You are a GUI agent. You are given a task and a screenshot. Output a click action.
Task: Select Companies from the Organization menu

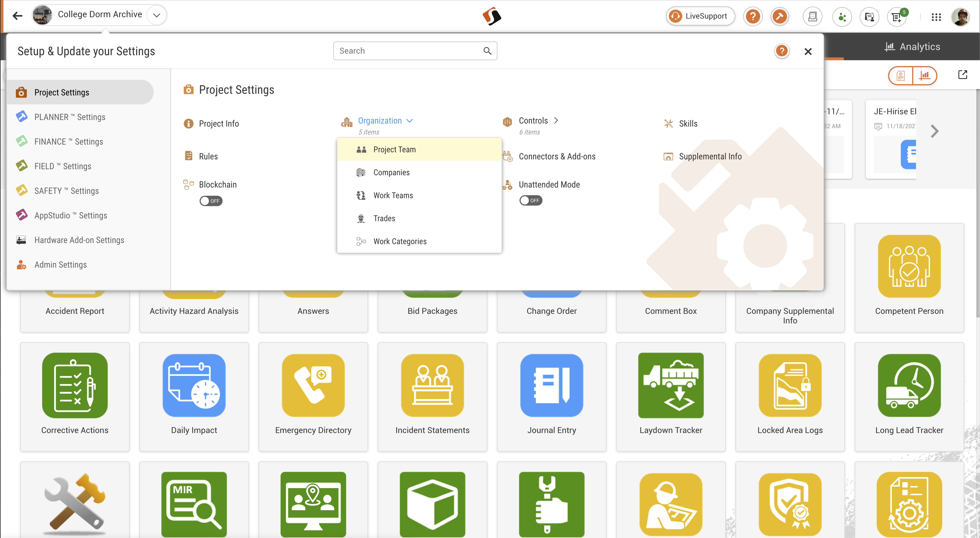pos(391,172)
